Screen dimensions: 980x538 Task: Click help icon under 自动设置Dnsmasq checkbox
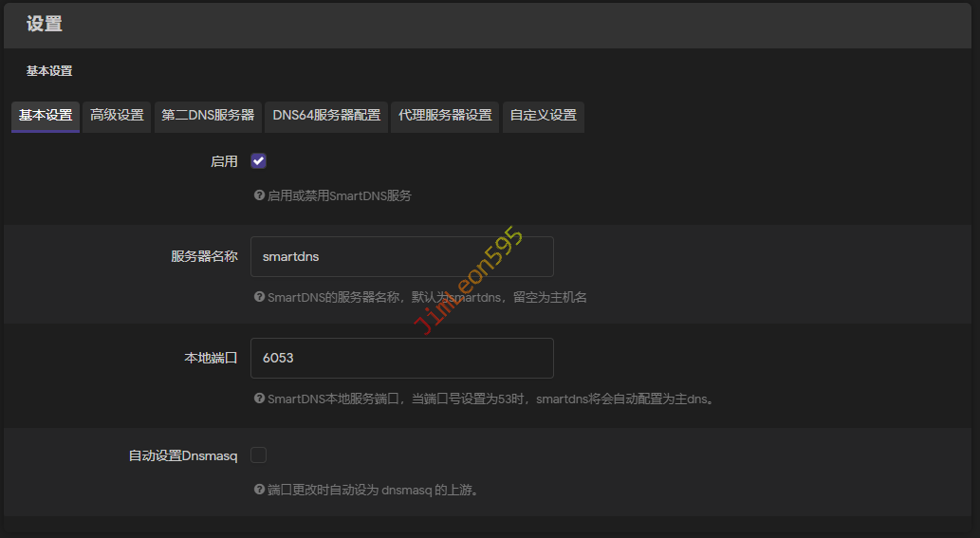click(x=259, y=490)
